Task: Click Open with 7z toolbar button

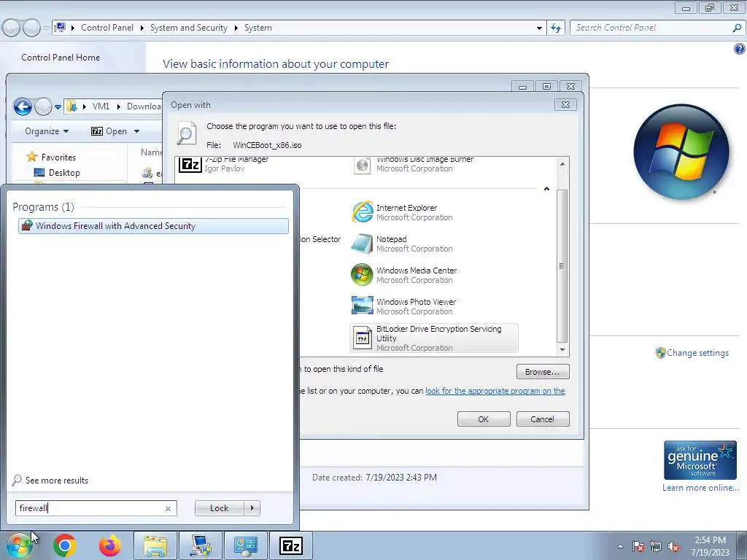Action: [x=109, y=131]
